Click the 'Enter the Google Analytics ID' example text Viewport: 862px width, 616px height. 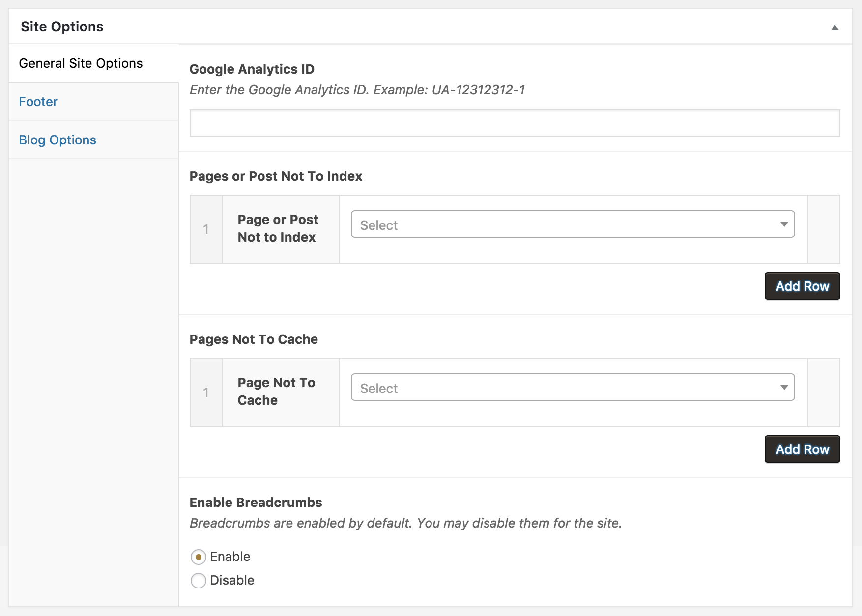click(x=357, y=90)
